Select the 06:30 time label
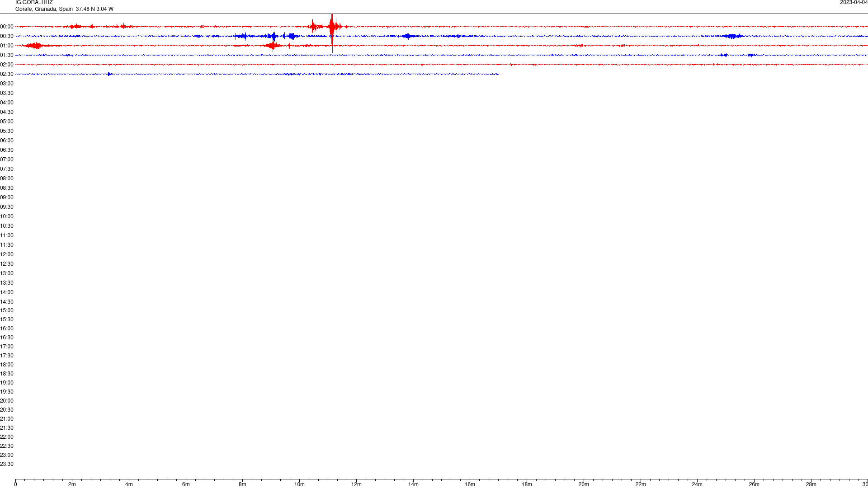 click(x=7, y=150)
